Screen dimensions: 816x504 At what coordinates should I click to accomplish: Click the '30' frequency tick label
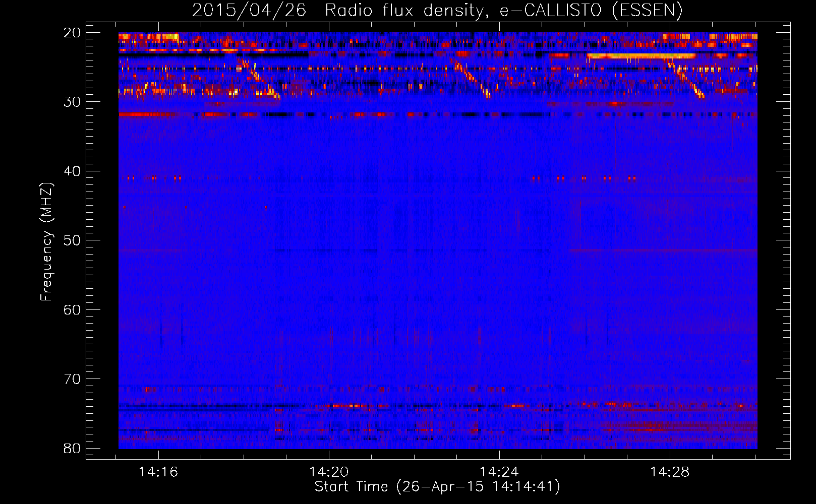(72, 101)
